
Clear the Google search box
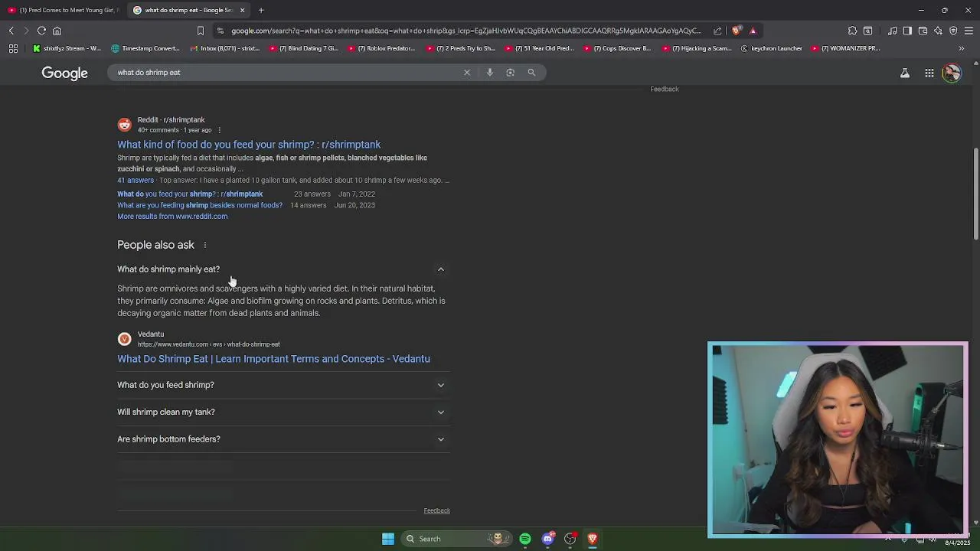pos(467,72)
